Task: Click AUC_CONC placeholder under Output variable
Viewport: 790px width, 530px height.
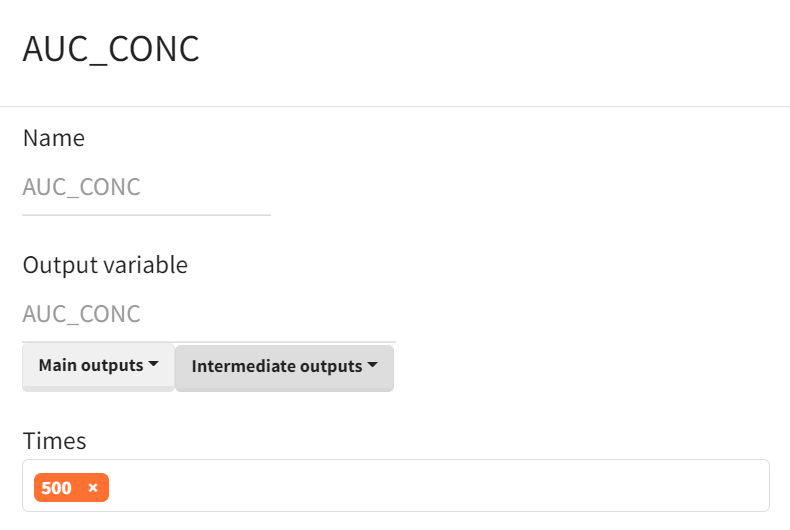Action: [x=82, y=314]
